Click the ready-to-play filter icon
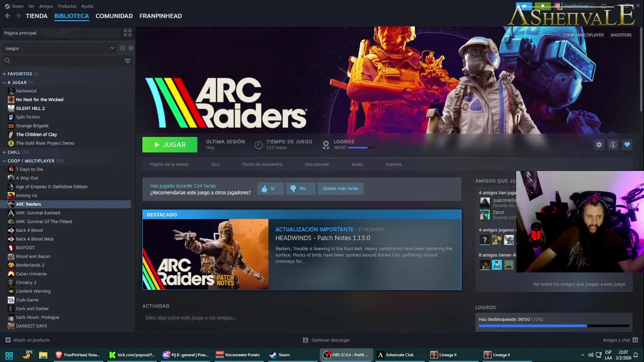This screenshot has width=644, height=362. click(131, 48)
